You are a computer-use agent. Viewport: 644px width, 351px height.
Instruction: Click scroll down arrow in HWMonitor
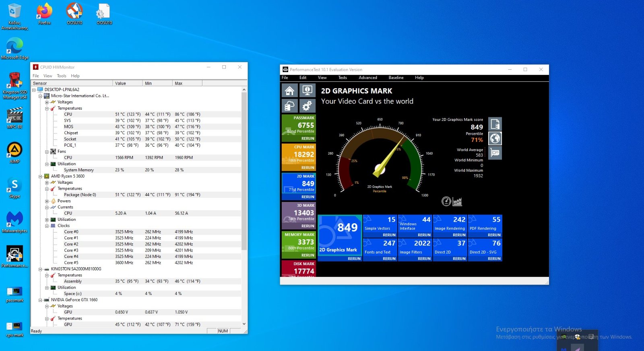(244, 324)
